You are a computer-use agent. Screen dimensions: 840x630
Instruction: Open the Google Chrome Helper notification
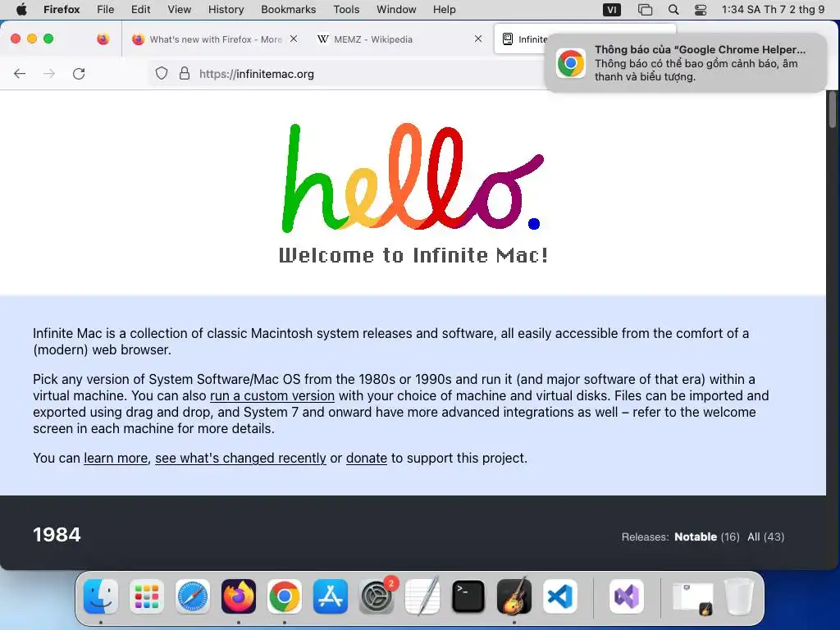pos(685,62)
